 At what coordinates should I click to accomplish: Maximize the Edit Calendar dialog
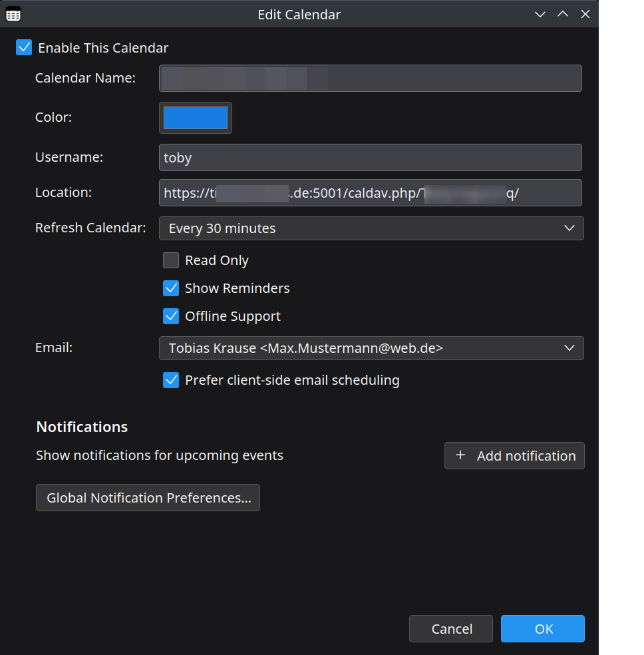(563, 14)
